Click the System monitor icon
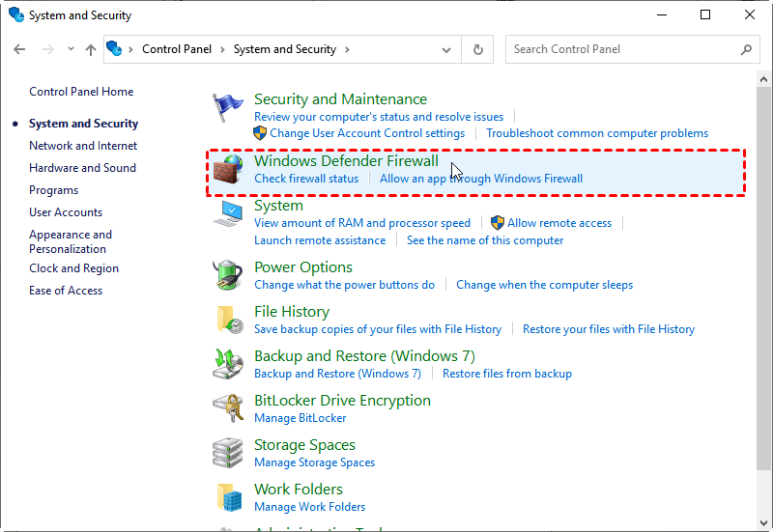 (228, 213)
